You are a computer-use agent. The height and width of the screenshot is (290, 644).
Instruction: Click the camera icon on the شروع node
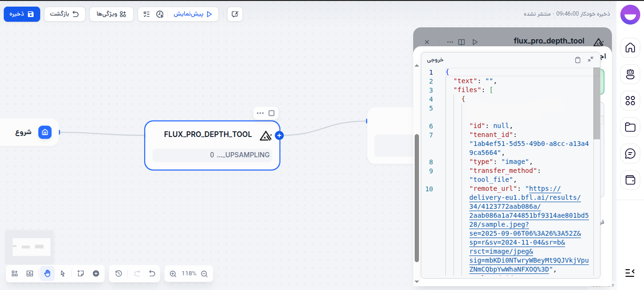click(x=45, y=132)
